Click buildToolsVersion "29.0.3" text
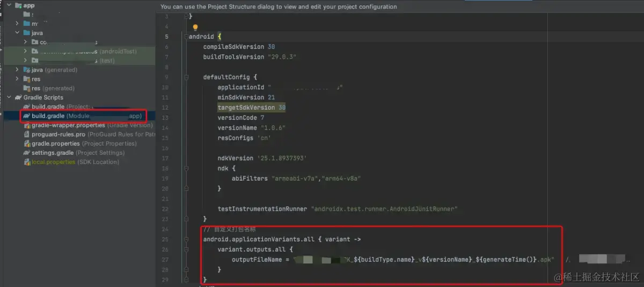644x287 pixels. point(250,56)
